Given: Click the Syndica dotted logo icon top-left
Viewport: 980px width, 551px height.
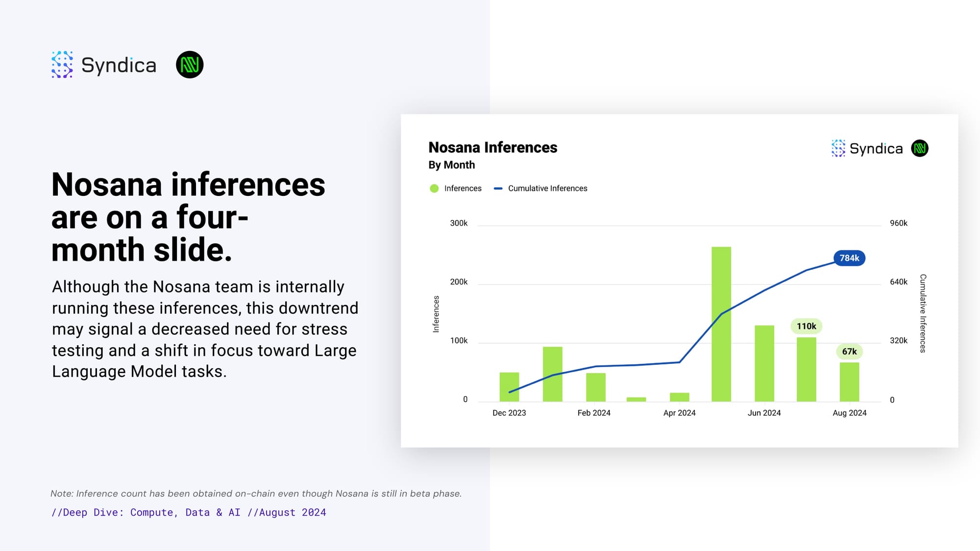Looking at the screenshot, I should click(62, 65).
